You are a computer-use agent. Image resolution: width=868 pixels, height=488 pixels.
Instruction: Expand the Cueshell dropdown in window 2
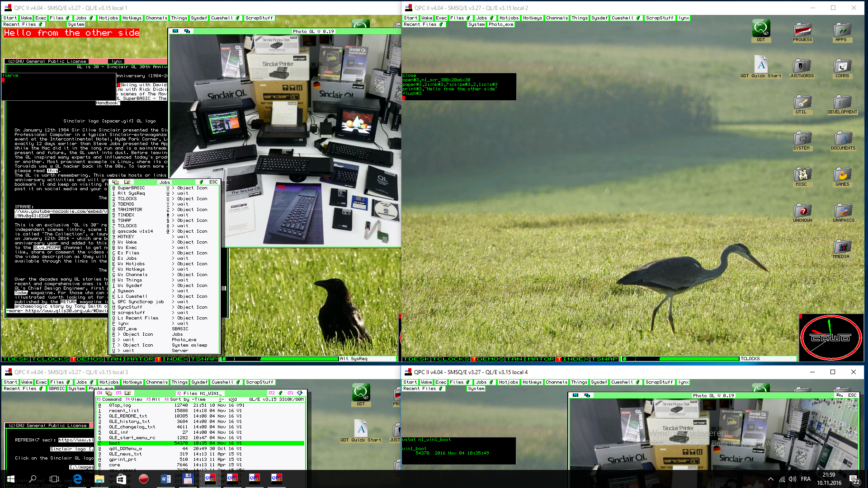pos(638,18)
